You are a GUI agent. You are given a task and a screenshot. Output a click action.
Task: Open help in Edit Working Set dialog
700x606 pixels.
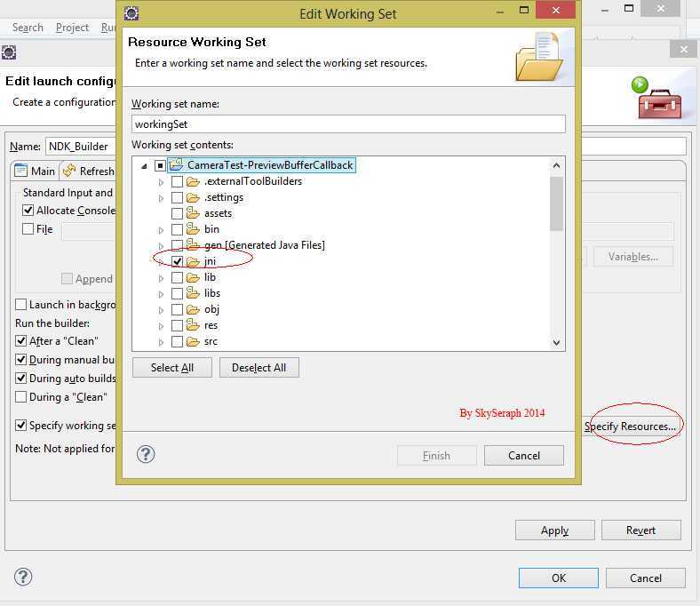tap(146, 454)
